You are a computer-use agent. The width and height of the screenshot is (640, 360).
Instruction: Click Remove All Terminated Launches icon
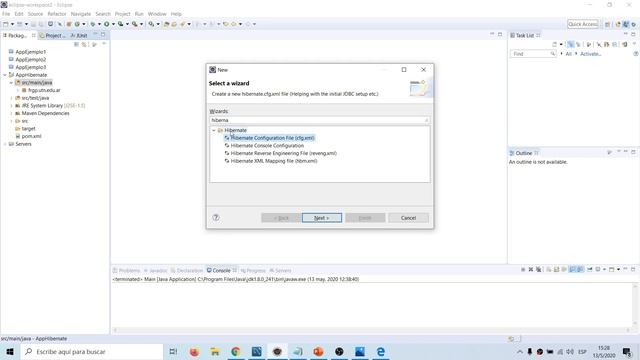tap(539, 269)
